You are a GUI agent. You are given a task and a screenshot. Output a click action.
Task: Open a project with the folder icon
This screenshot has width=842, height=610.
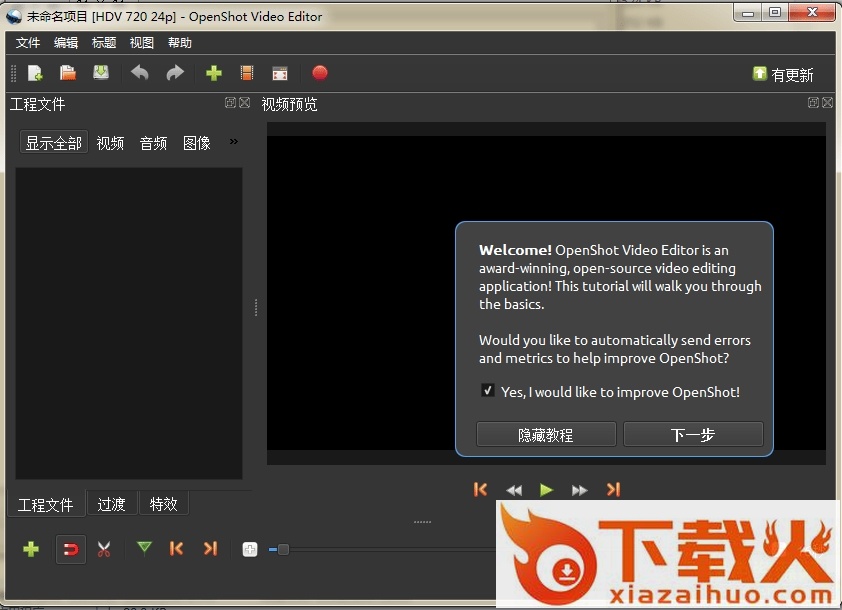tap(68, 73)
